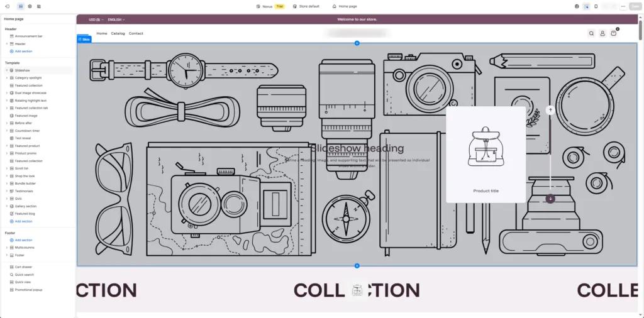644x318 pixels.
Task: Click the store search magnifier icon
Action: click(591, 34)
